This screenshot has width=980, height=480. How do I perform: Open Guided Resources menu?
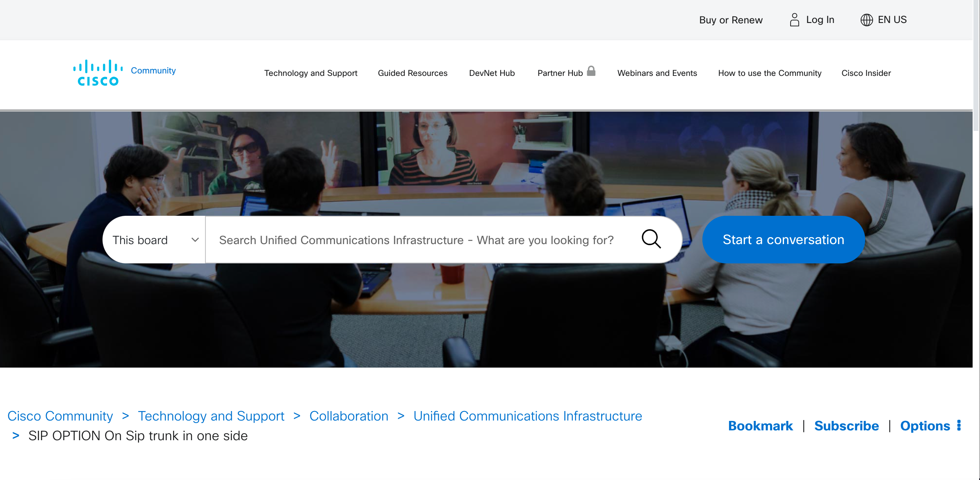413,73
